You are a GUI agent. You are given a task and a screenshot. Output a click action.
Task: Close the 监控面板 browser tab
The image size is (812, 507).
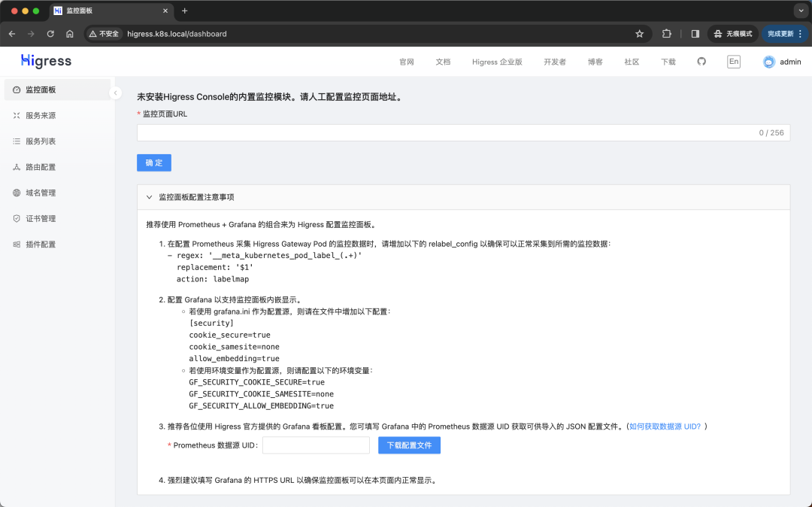(165, 11)
